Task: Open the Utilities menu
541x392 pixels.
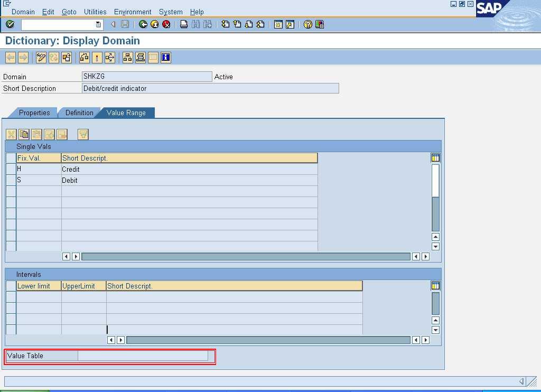Action: [x=95, y=12]
